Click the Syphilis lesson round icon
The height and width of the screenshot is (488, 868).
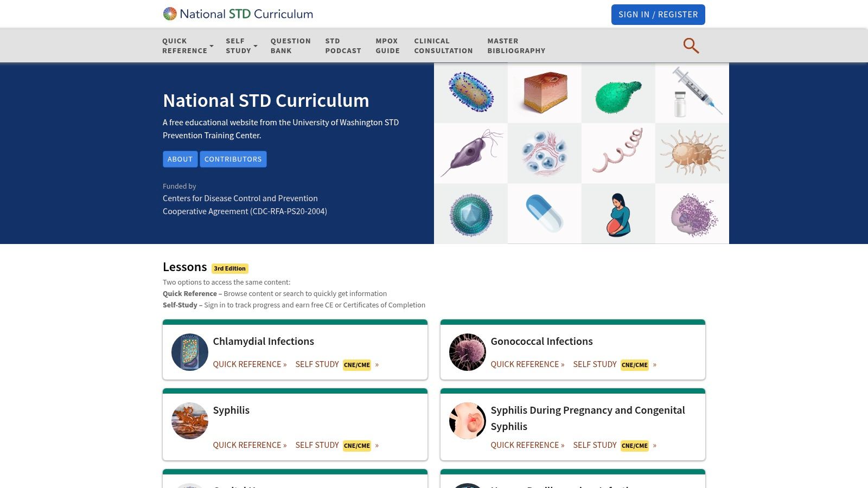coord(190,421)
